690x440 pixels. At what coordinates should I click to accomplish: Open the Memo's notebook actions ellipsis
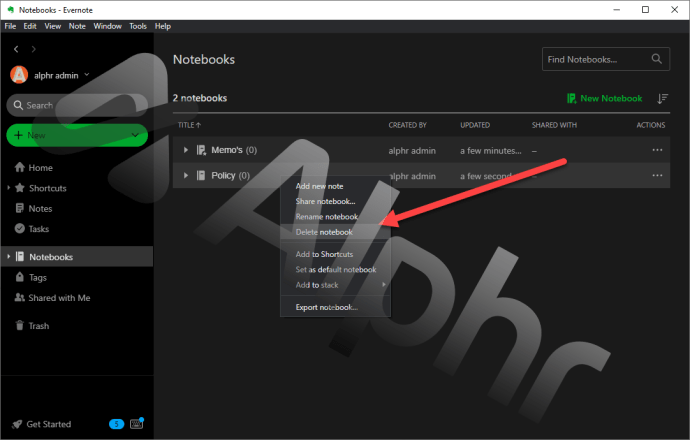coord(657,150)
